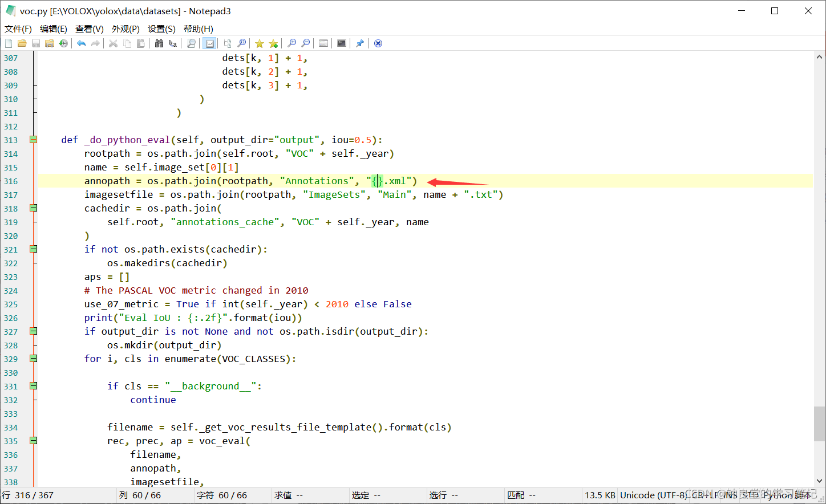
Task: Undo the last edit
Action: pos(81,43)
